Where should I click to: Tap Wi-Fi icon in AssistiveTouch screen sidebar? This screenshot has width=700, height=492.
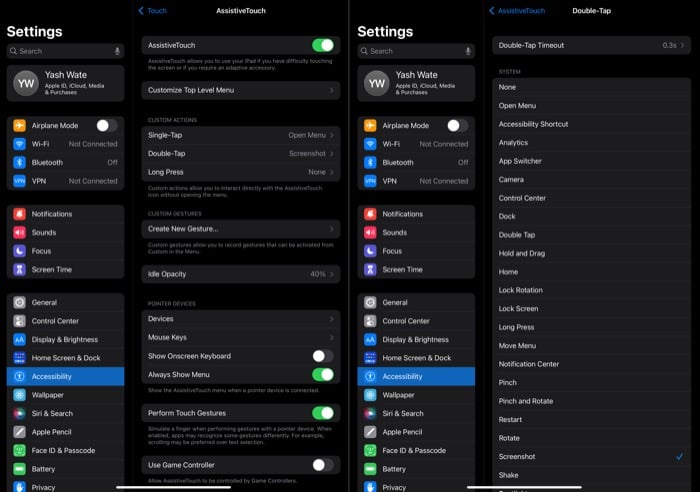[19, 144]
